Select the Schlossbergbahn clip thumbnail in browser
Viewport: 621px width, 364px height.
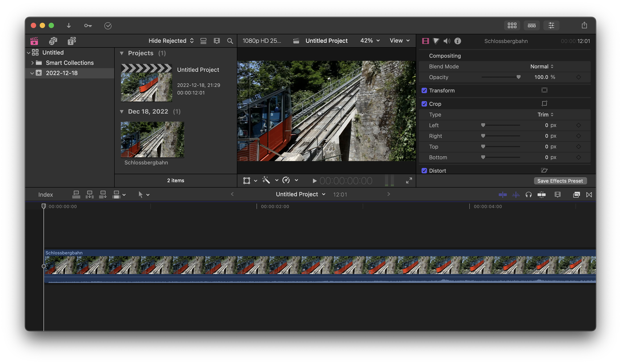[153, 140]
